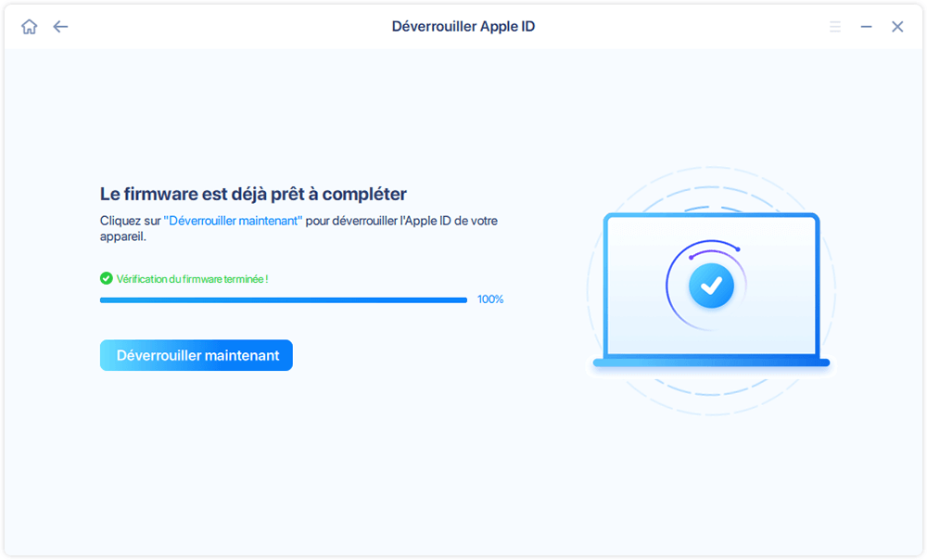
Task: Click the 100% progress label
Action: [490, 299]
